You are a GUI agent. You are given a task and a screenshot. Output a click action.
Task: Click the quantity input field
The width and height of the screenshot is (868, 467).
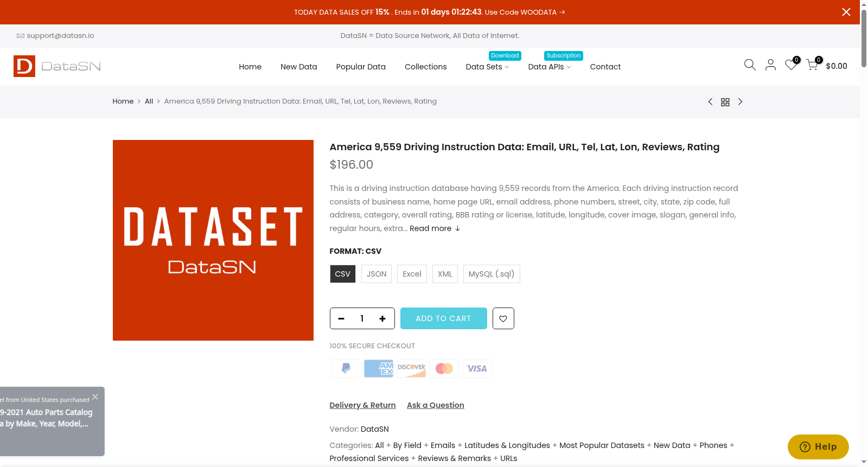(x=362, y=318)
